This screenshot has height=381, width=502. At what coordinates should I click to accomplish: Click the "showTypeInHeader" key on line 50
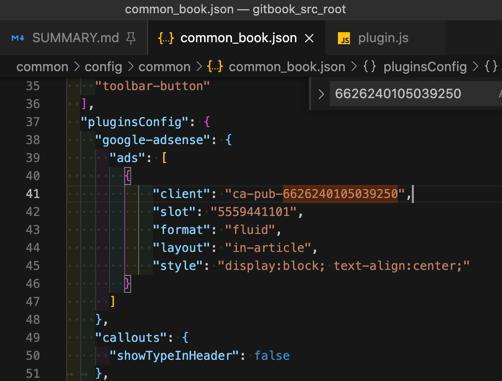pos(174,356)
